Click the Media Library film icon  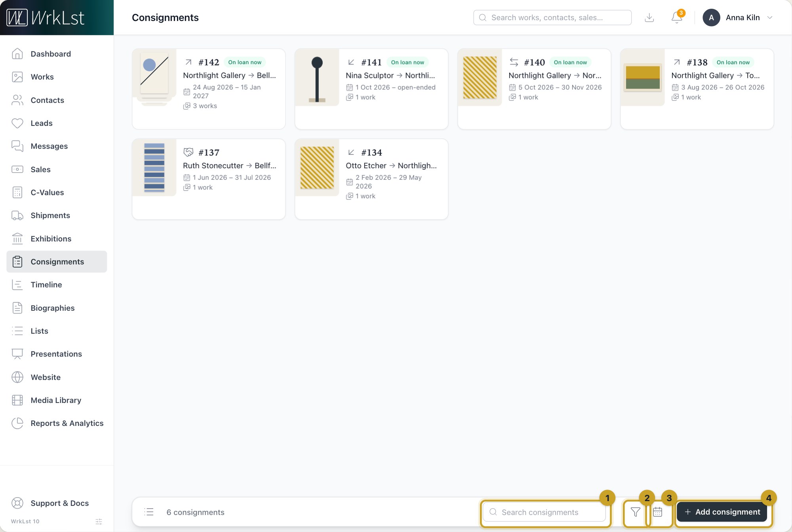[x=17, y=400]
